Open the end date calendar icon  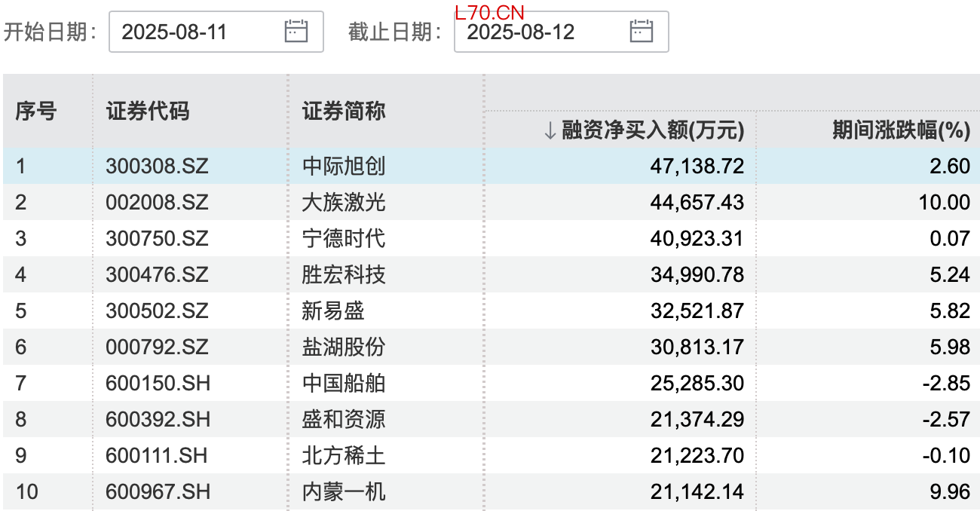[x=641, y=31]
